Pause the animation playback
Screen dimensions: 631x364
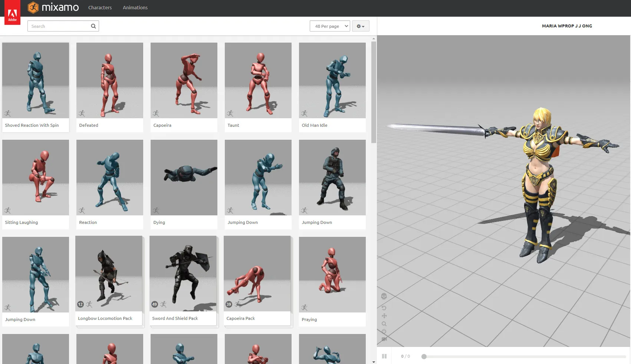tap(384, 356)
